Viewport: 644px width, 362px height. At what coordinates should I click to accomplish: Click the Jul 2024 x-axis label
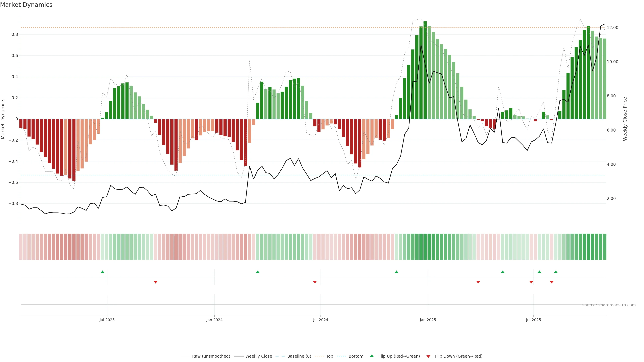(320, 320)
